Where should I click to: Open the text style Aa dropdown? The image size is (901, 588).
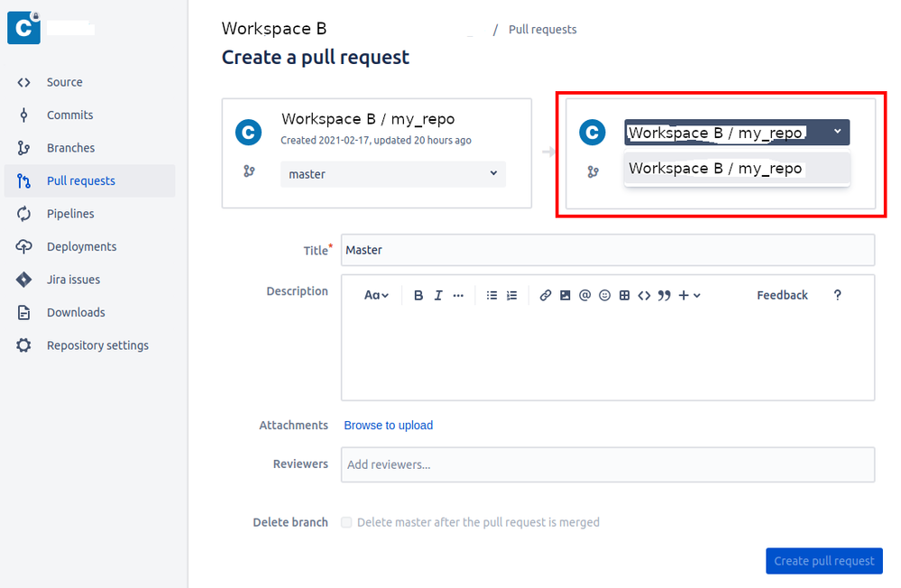(376, 296)
